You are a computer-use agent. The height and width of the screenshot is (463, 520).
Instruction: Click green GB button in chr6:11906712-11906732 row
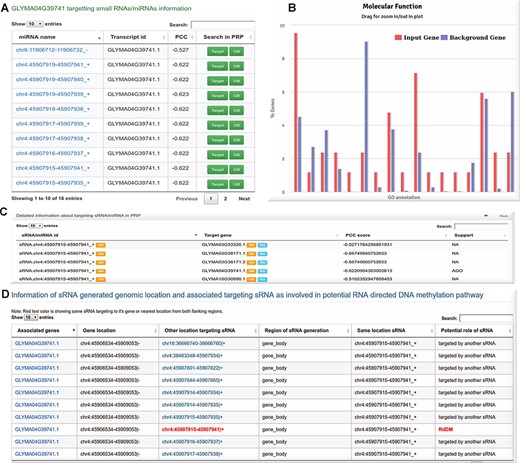point(236,51)
